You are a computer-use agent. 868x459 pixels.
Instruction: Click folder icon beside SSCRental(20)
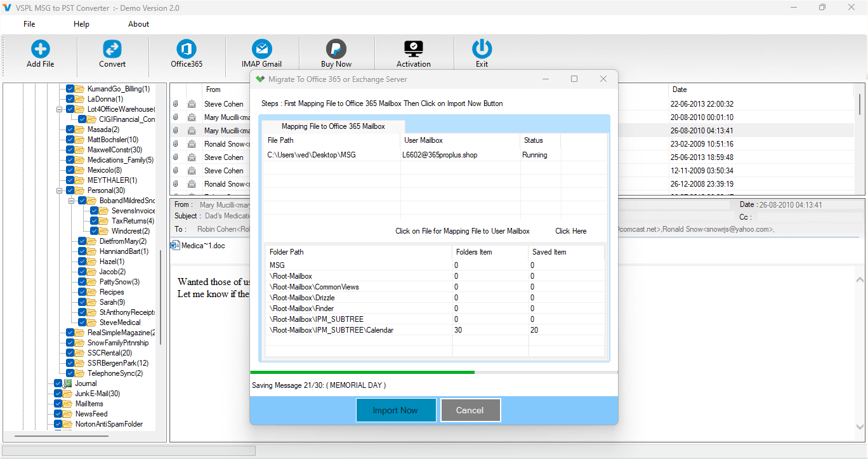pyautogui.click(x=80, y=353)
